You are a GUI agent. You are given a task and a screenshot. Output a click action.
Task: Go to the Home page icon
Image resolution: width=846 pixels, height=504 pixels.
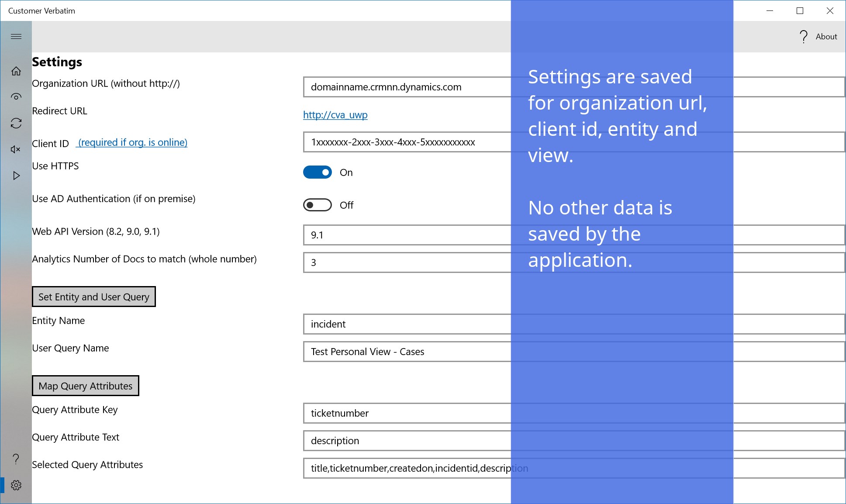pos(16,71)
